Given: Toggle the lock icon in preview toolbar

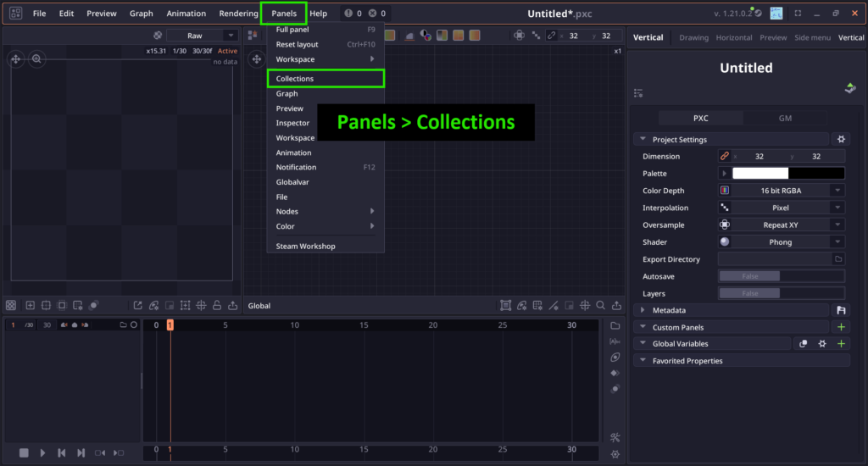Looking at the screenshot, I should click(217, 306).
